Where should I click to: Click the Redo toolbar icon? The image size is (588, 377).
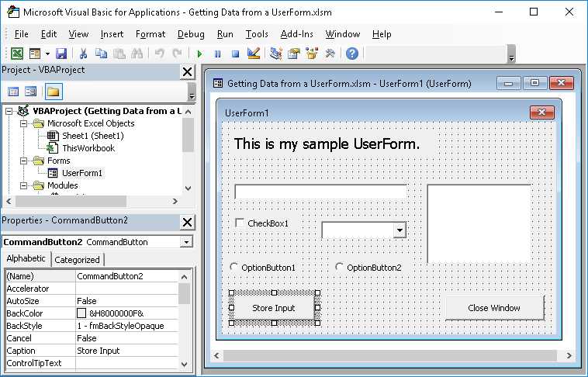click(x=177, y=54)
